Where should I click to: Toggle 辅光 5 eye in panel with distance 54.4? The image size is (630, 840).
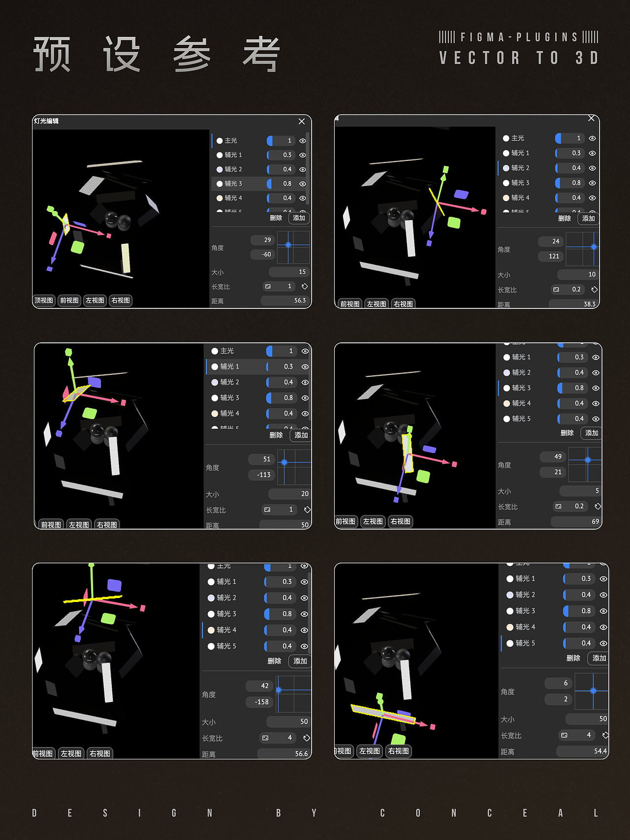(x=603, y=643)
